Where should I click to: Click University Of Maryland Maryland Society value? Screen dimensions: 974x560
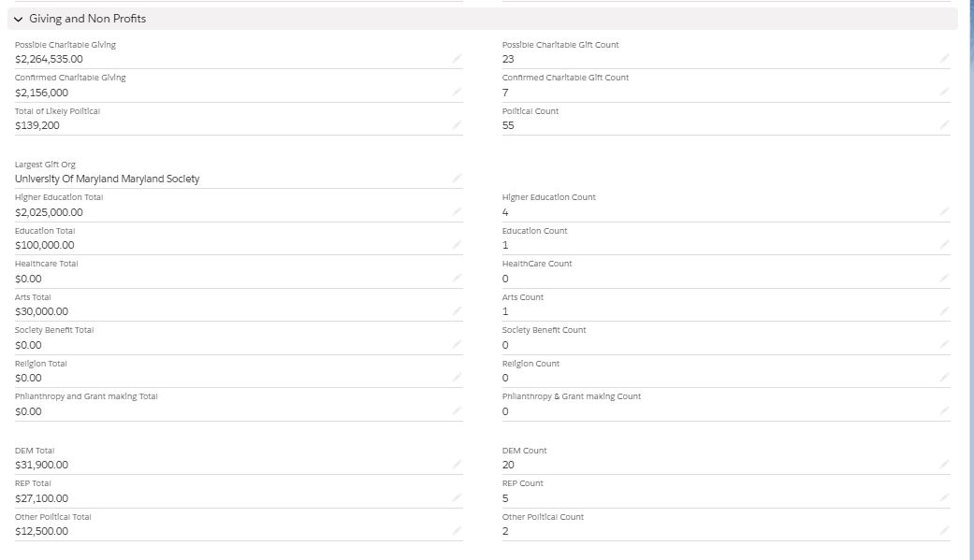(107, 179)
